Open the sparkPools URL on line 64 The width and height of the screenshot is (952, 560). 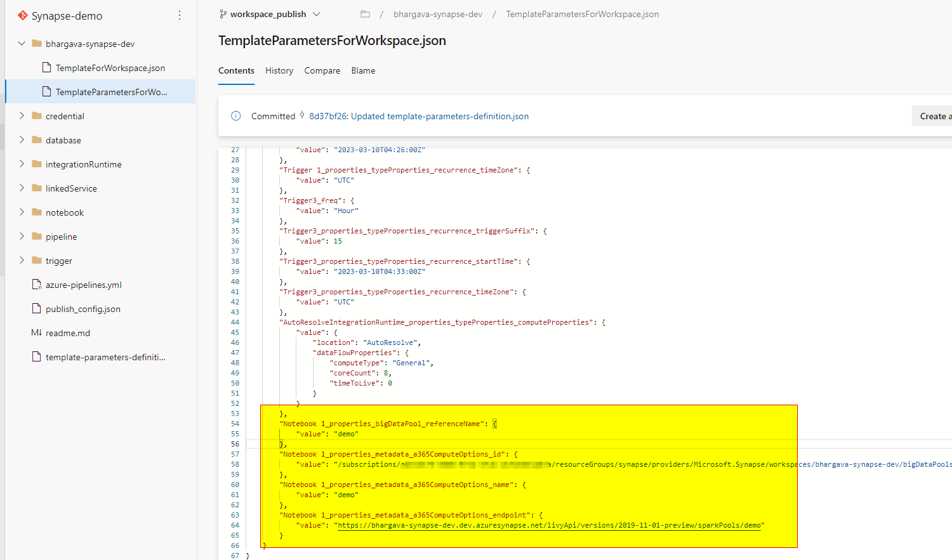pos(550,525)
